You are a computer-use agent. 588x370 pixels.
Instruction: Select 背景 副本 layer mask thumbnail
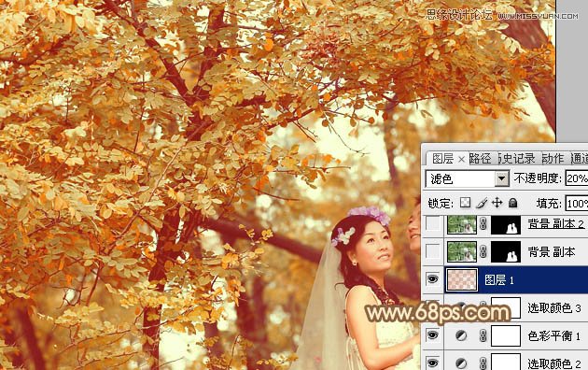[x=506, y=251]
